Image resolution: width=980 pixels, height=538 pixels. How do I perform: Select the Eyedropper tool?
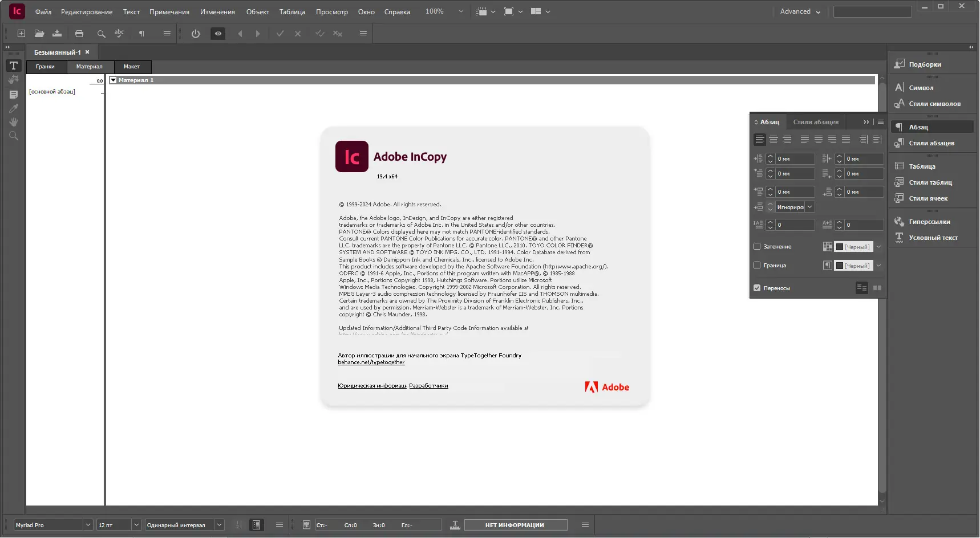tap(14, 108)
